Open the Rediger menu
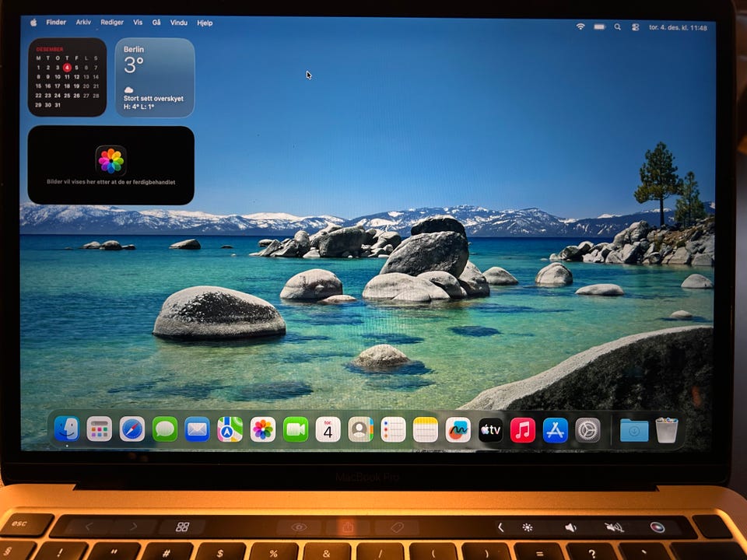 112,23
